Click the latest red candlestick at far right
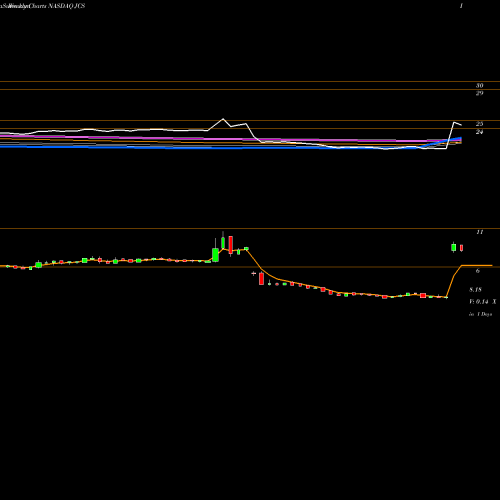The height and width of the screenshot is (500, 500). 462,248
